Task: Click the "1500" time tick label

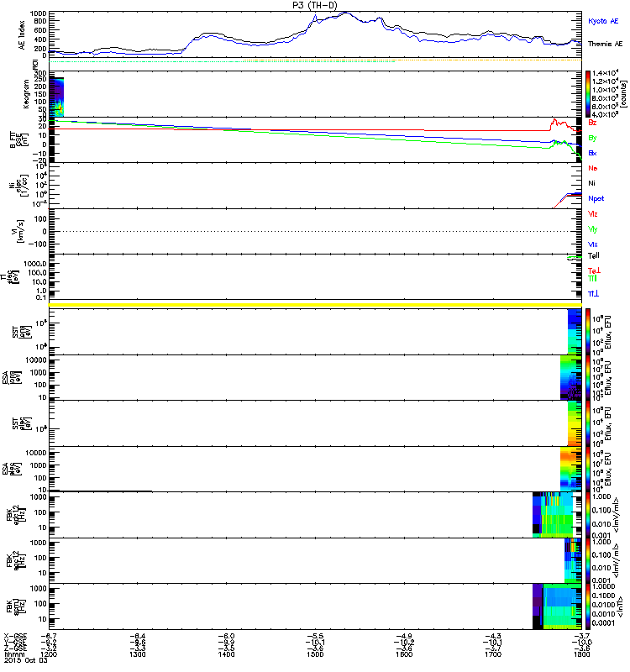Action: click(x=315, y=654)
